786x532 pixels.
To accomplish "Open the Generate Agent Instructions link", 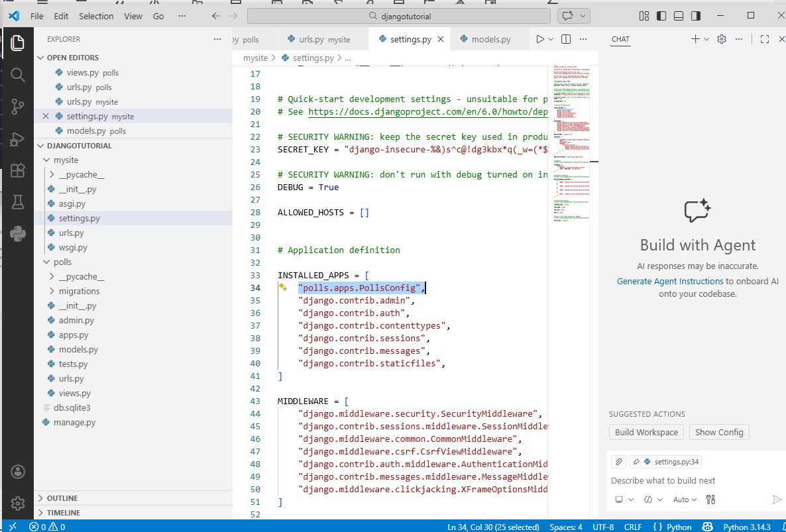I will coord(670,281).
